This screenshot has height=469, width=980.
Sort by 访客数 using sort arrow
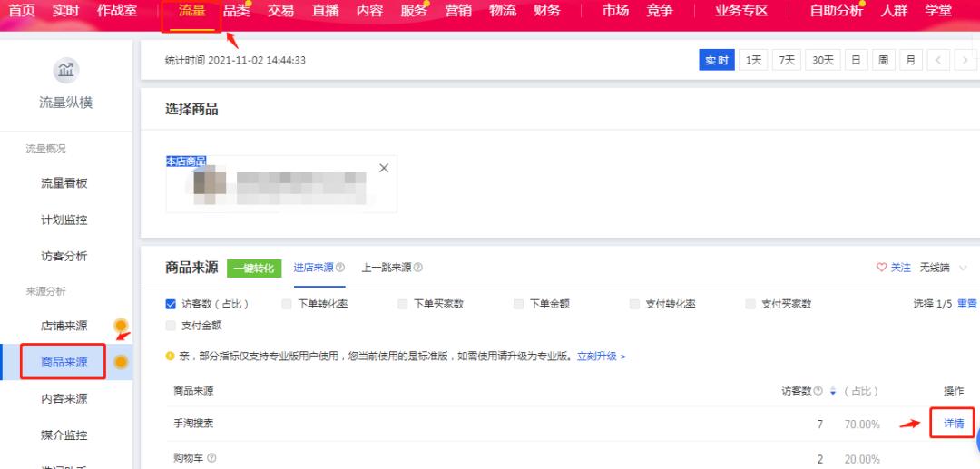click(x=832, y=392)
